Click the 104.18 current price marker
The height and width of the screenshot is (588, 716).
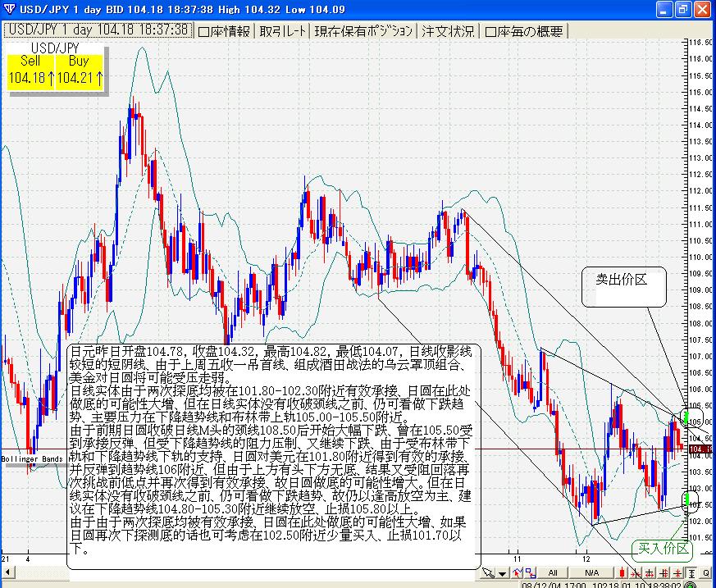700,449
